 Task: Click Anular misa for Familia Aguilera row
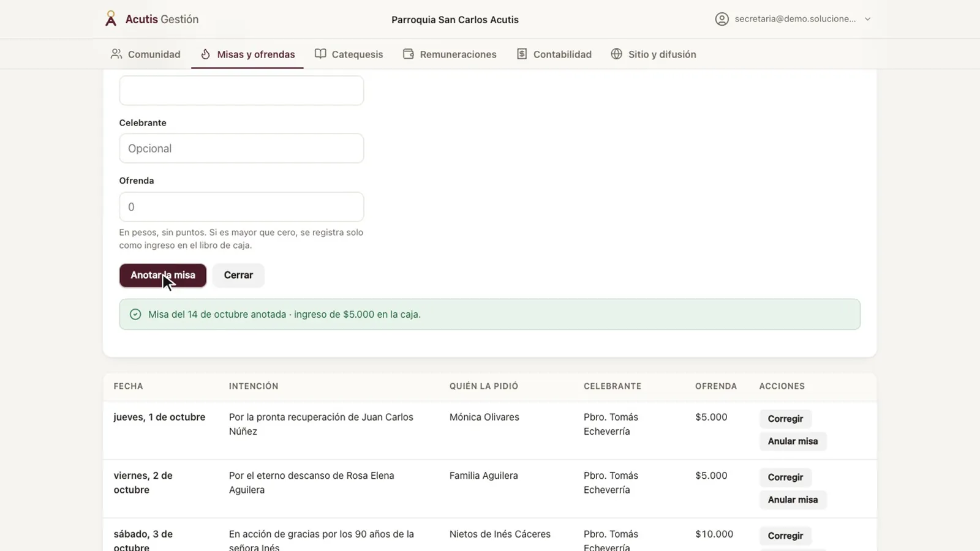coord(793,500)
